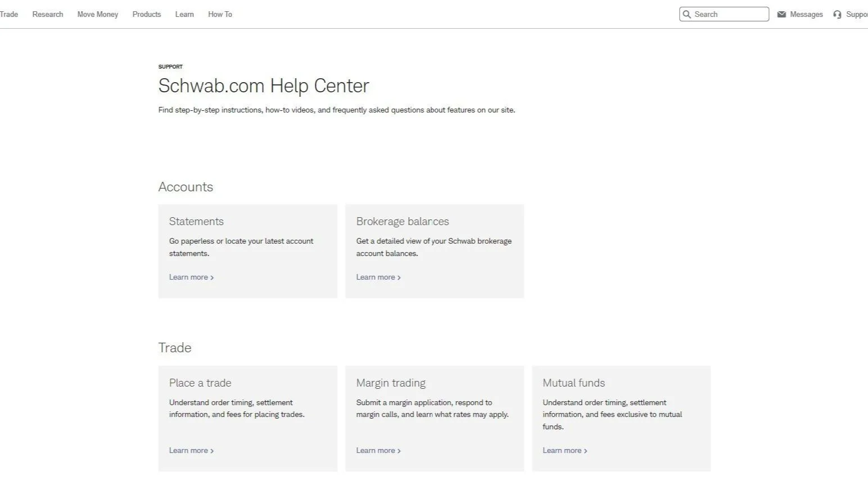The width and height of the screenshot is (868, 489).
Task: Click Learn more under Margin trading
Action: tap(378, 450)
